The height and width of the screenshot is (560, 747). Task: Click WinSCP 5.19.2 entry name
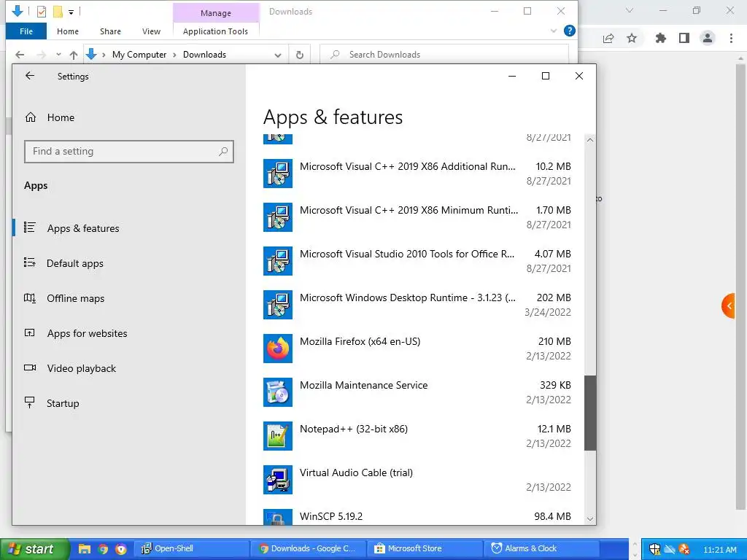[x=331, y=517]
